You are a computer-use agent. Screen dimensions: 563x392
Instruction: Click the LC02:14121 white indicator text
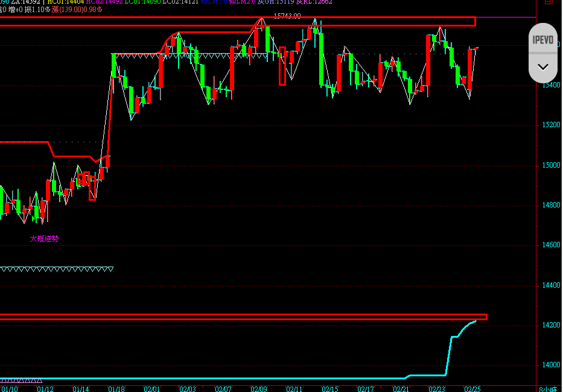pos(180,2)
